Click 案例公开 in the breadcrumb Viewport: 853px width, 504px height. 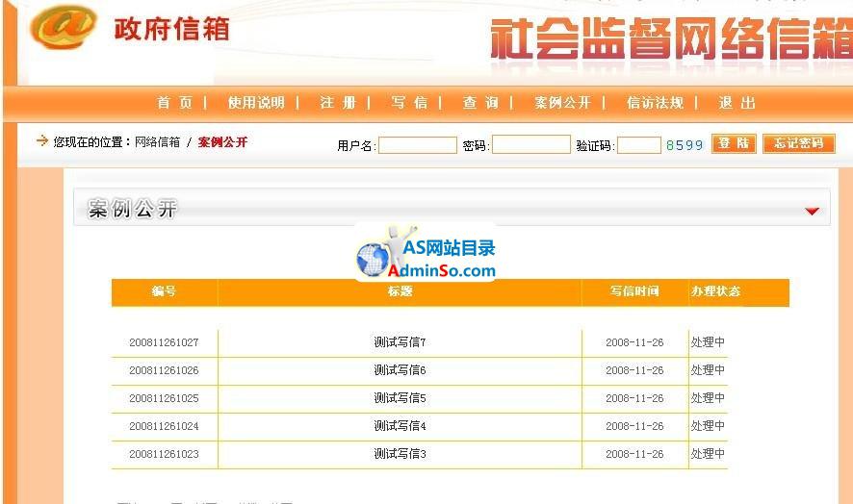[x=222, y=142]
